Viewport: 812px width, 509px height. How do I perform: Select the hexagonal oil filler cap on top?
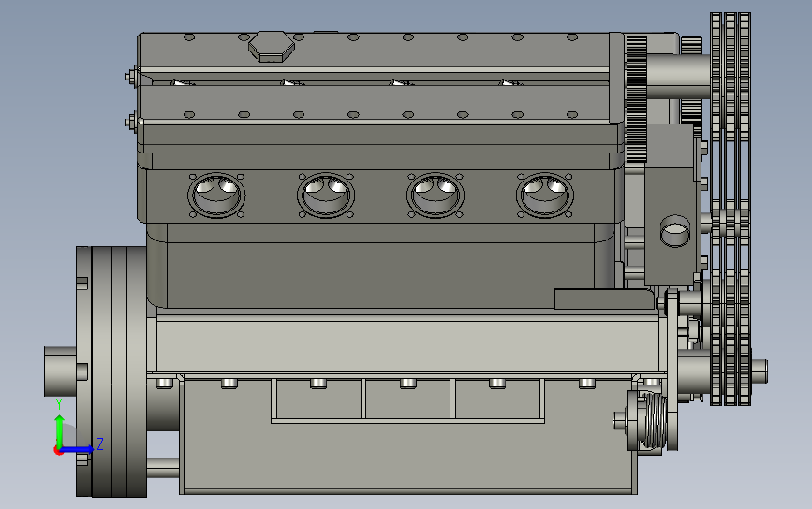point(272,47)
